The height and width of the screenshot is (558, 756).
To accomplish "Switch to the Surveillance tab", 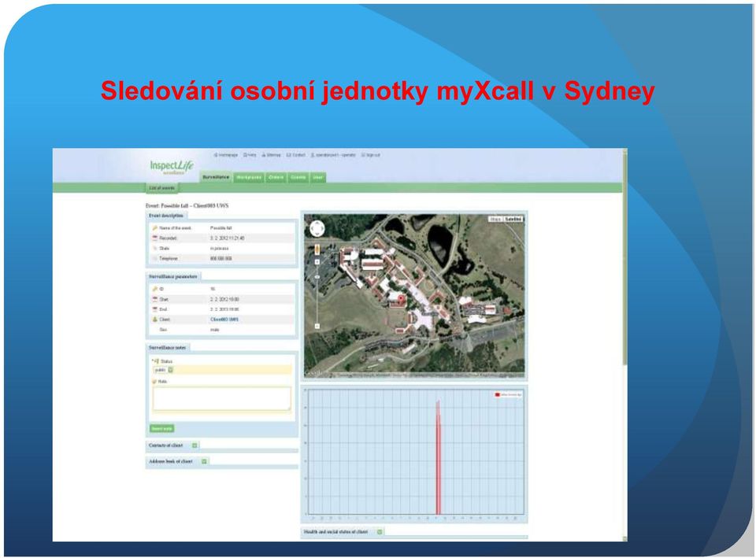I will click(216, 177).
